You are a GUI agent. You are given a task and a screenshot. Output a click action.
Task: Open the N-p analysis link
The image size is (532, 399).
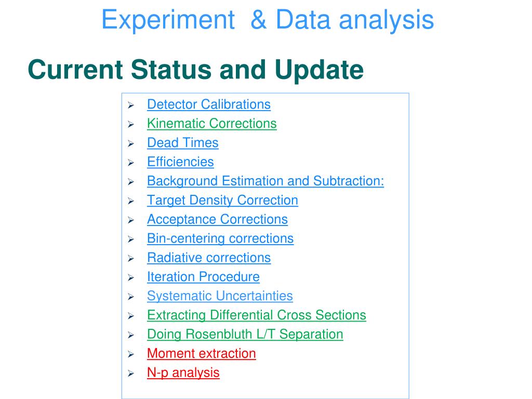click(x=183, y=373)
